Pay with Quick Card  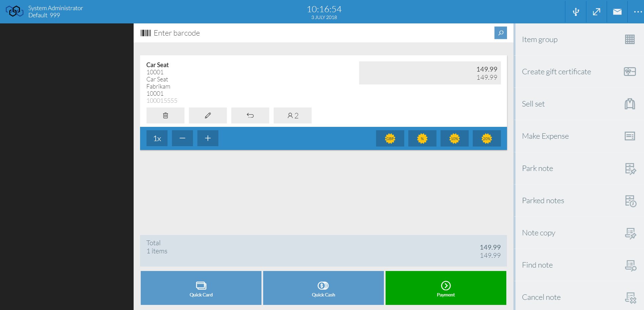point(201,288)
